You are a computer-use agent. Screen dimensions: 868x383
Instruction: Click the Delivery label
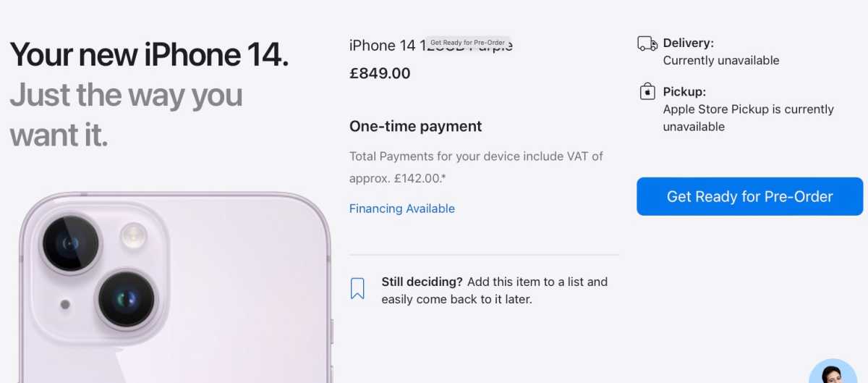tap(688, 43)
